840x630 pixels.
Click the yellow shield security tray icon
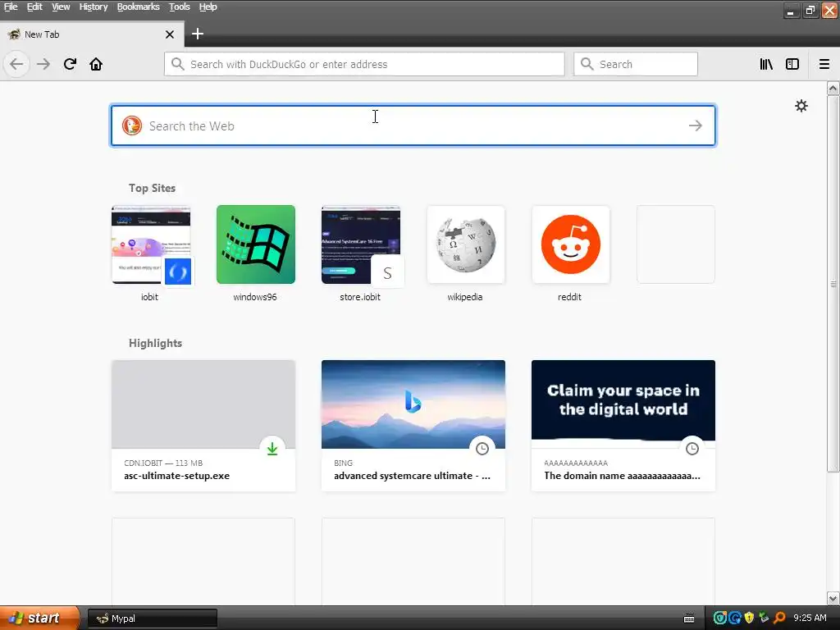pos(749,619)
